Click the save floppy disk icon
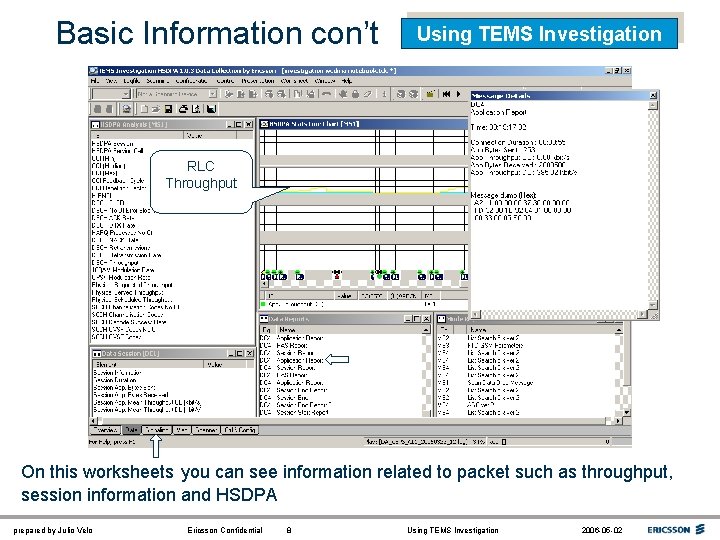Viewport: 720px width, 540px height. 169,109
